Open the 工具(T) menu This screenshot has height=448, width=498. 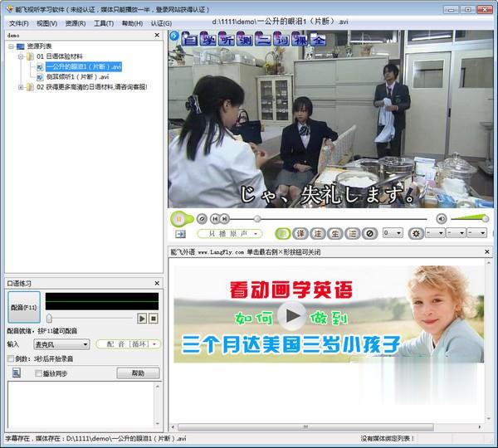(x=104, y=23)
